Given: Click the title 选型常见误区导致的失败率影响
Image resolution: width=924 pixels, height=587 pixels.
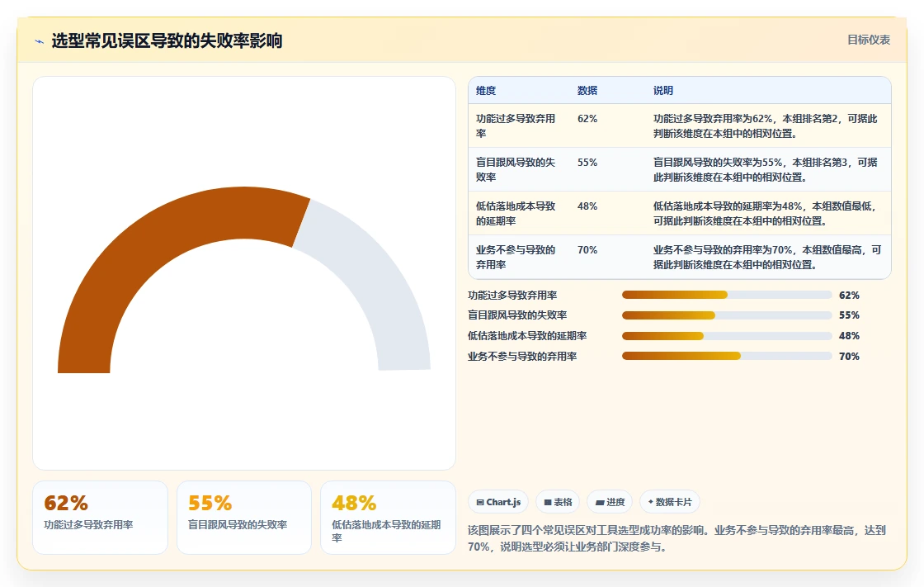Looking at the screenshot, I should (x=167, y=40).
